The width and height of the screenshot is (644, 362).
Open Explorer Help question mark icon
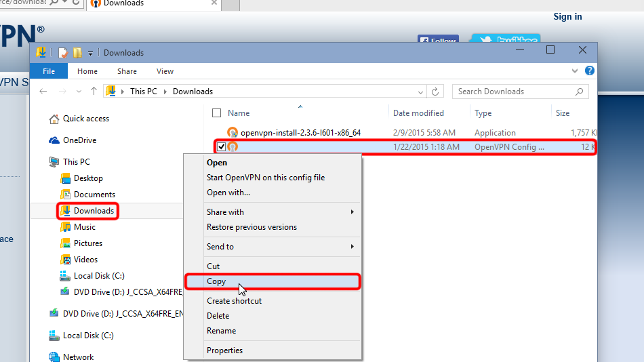(x=590, y=71)
